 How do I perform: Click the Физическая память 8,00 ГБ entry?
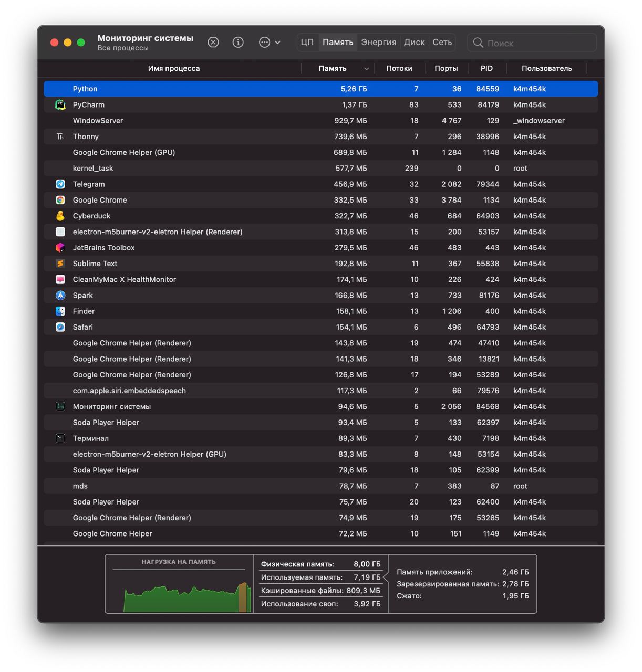320,564
